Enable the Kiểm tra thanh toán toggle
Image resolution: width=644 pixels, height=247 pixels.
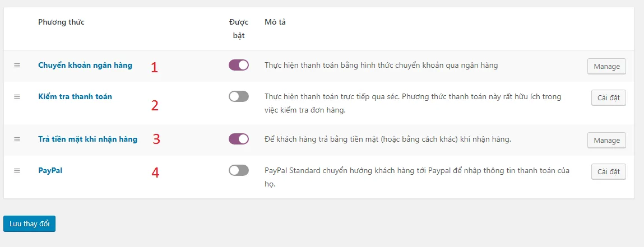[x=239, y=96]
